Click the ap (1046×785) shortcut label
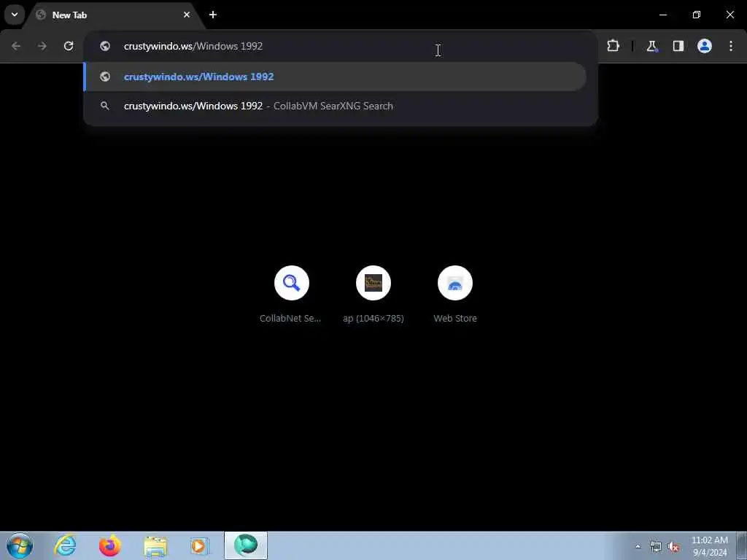Screen dimensions: 747x560 [373, 318]
